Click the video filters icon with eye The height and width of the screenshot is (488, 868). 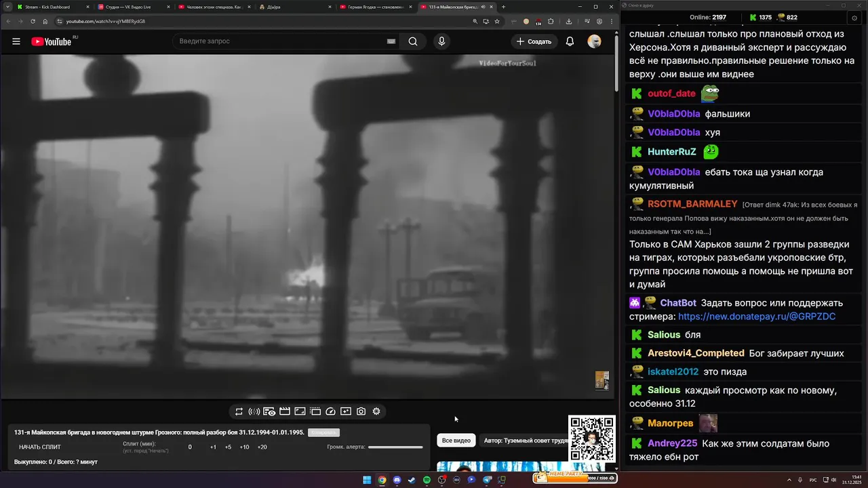269,411
